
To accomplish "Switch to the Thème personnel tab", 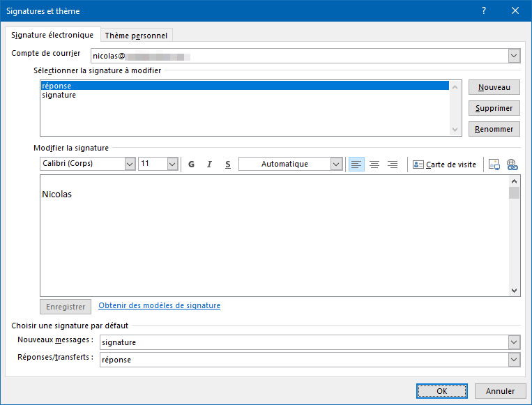I will pos(136,36).
